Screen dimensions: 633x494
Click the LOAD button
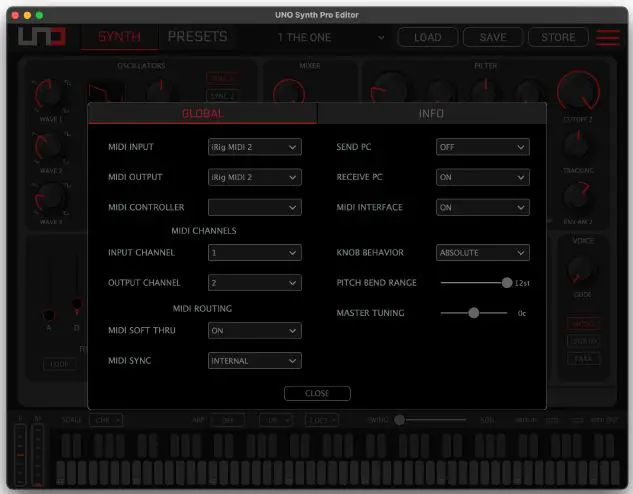click(x=428, y=38)
